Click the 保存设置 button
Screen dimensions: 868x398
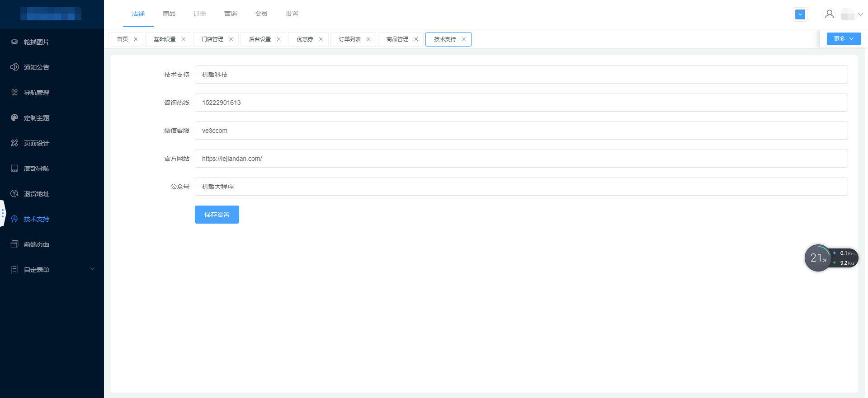pos(217,215)
